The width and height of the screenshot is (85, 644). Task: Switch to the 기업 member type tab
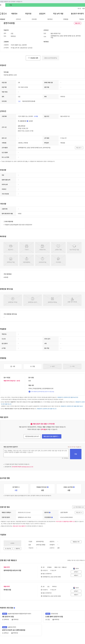click(x=11, y=5)
